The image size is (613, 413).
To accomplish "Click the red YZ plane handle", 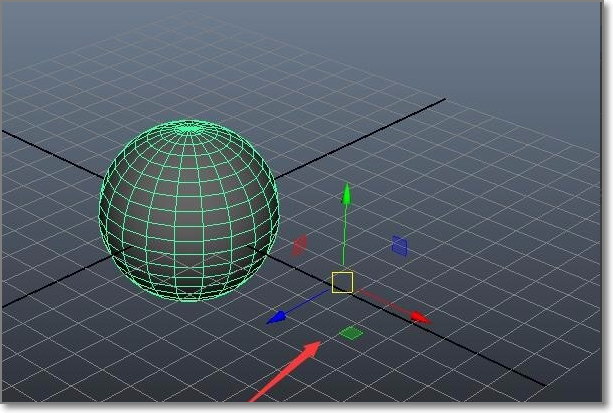I will 299,245.
